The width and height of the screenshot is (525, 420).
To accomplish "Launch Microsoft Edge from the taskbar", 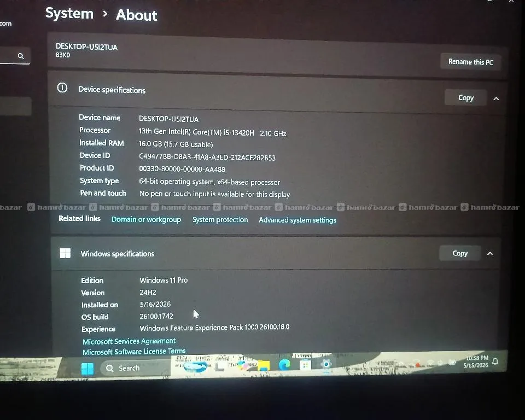I will 284,364.
